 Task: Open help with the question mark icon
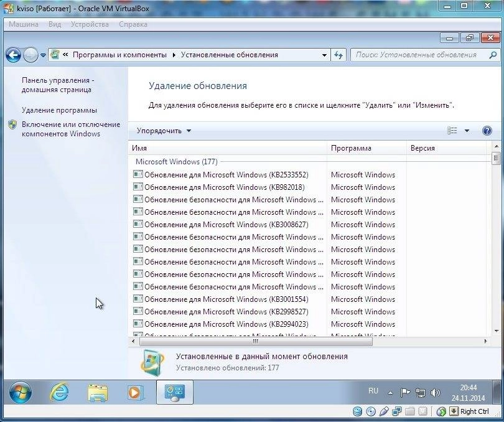click(x=487, y=131)
